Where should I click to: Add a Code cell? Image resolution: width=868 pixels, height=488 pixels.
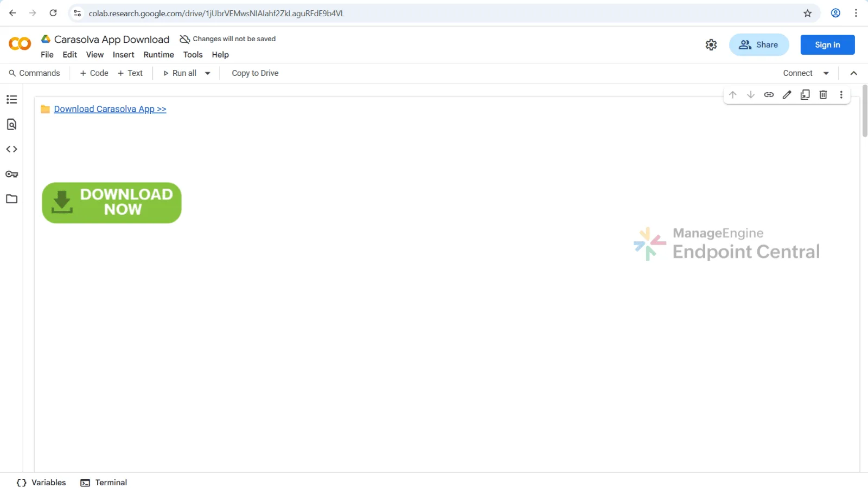[94, 73]
